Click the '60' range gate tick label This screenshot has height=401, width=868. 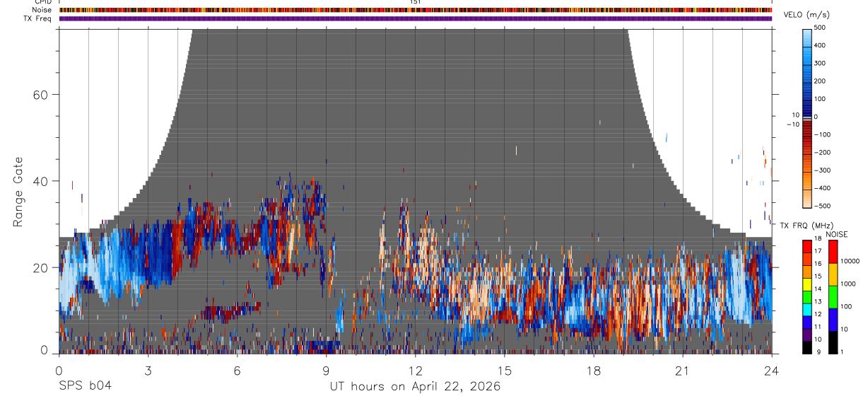pos(42,95)
